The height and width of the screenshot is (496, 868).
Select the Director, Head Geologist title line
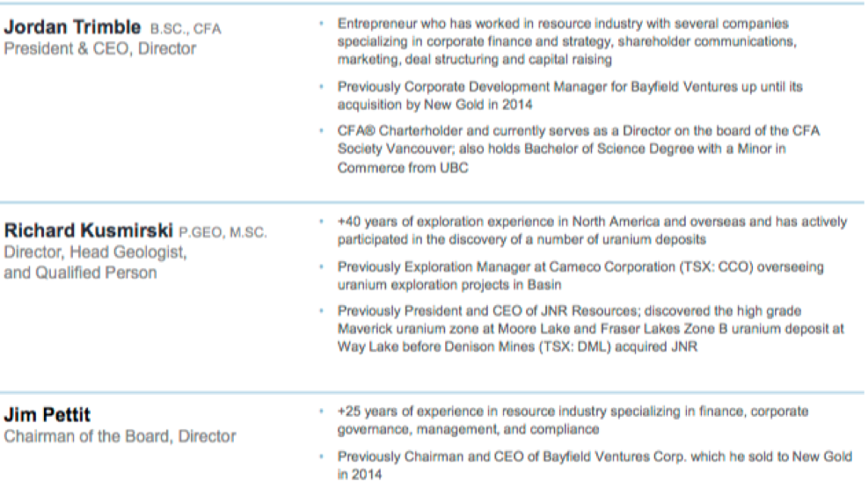95,252
